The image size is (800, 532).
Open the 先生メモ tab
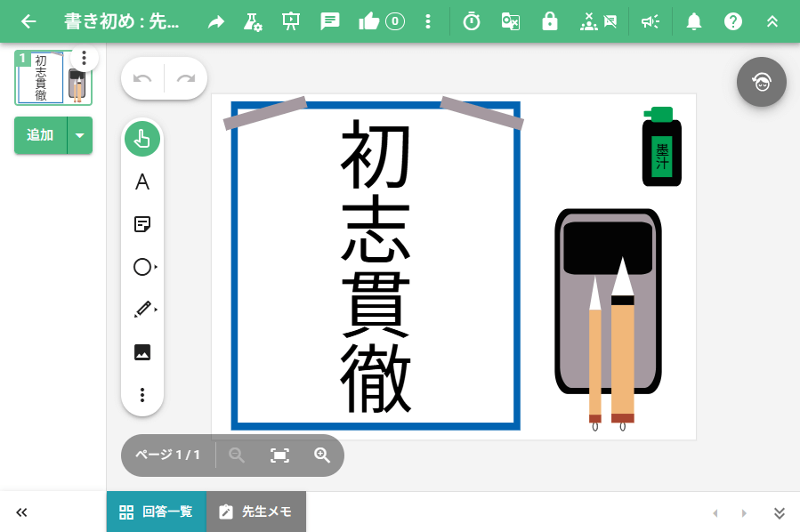point(256,512)
